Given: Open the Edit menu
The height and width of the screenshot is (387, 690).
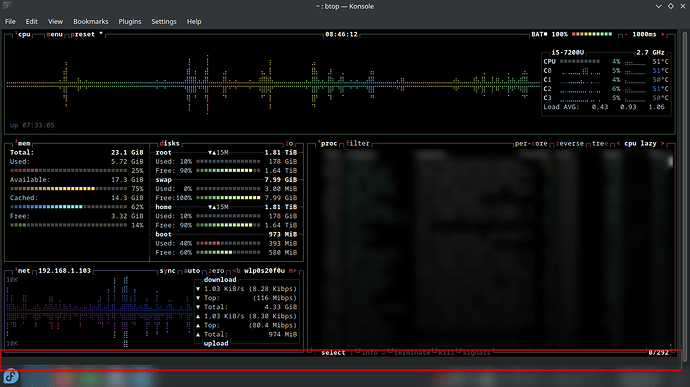Looking at the screenshot, I should point(31,21).
